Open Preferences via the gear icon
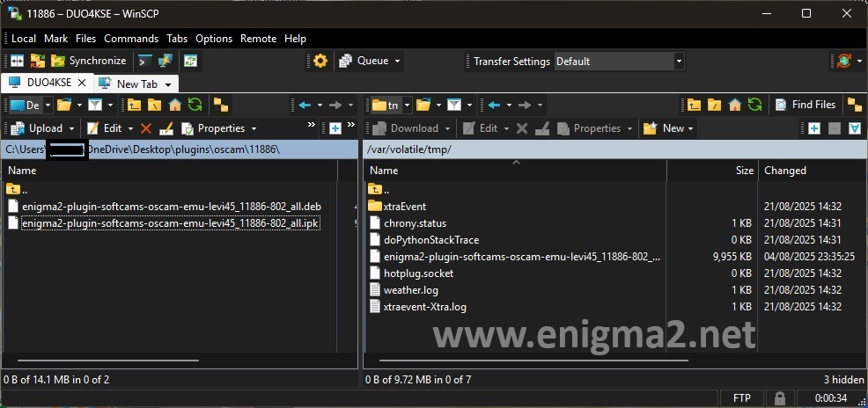Image resolution: width=868 pixels, height=408 pixels. coord(320,61)
